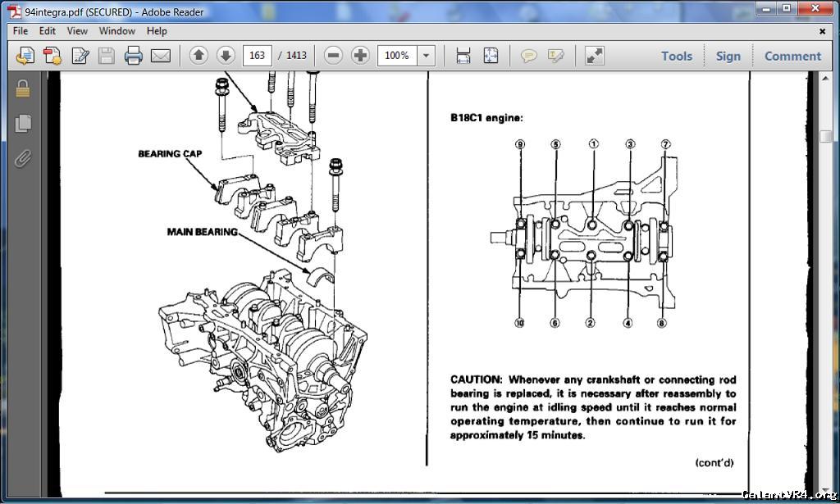The image size is (840, 504).
Task: Expand the zoom level dropdown arrow
Action: 427,56
